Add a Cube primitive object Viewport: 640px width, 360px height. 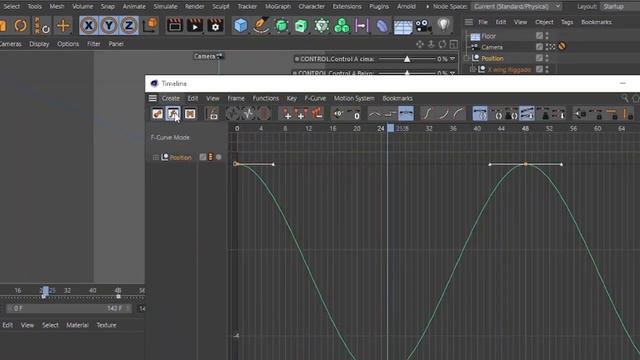click(240, 26)
